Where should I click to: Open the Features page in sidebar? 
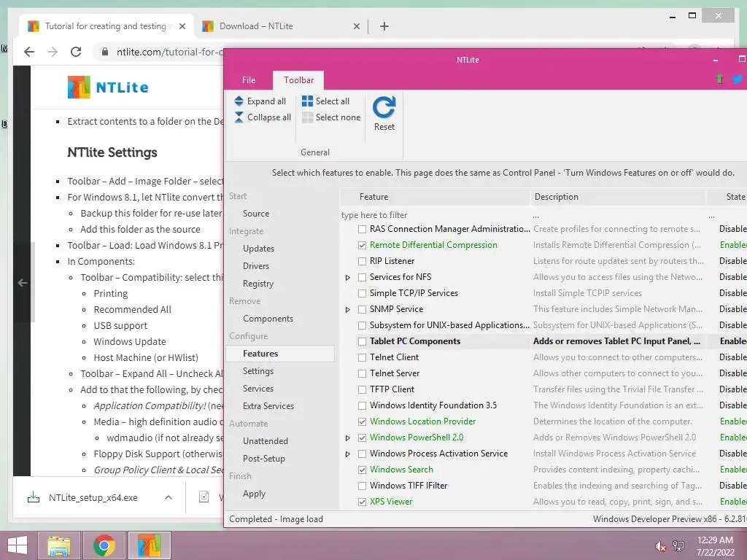pos(280,354)
